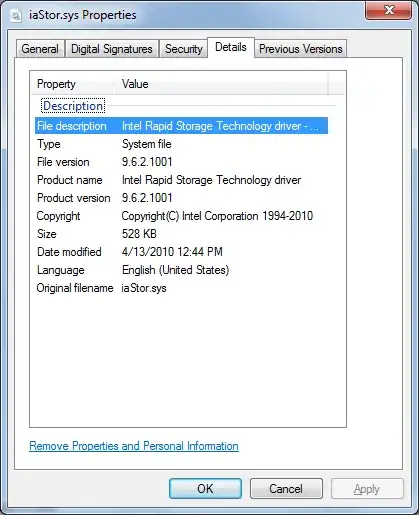The width and height of the screenshot is (419, 515).
Task: Click the Apply button
Action: (x=367, y=489)
